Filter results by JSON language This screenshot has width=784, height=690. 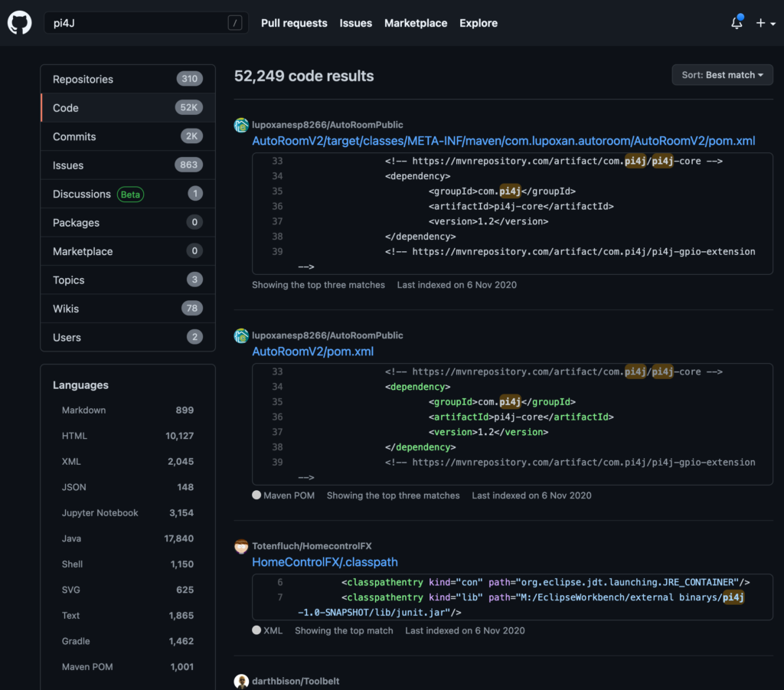(x=128, y=487)
